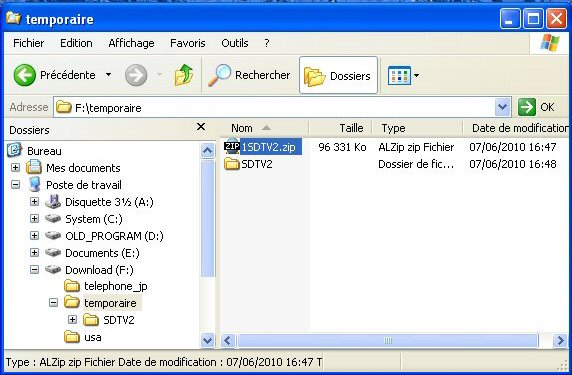Sort by the Taille column header
Image resolution: width=572 pixels, height=375 pixels.
pos(340,128)
